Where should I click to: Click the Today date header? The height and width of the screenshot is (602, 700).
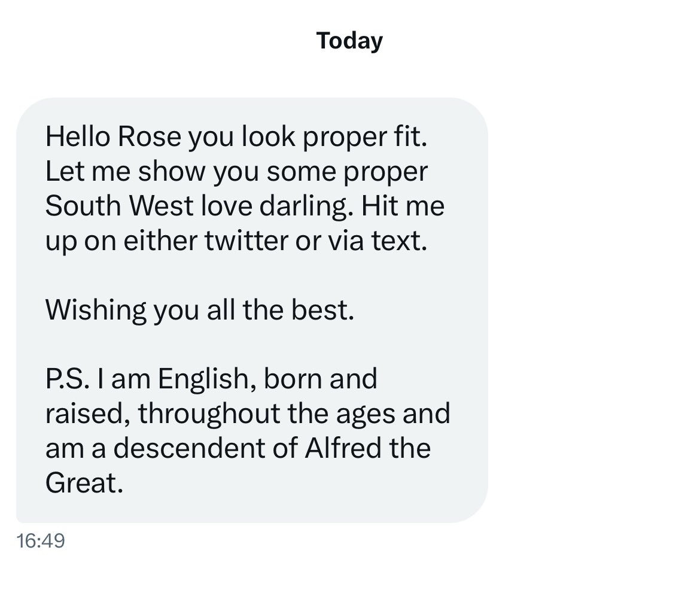click(349, 41)
